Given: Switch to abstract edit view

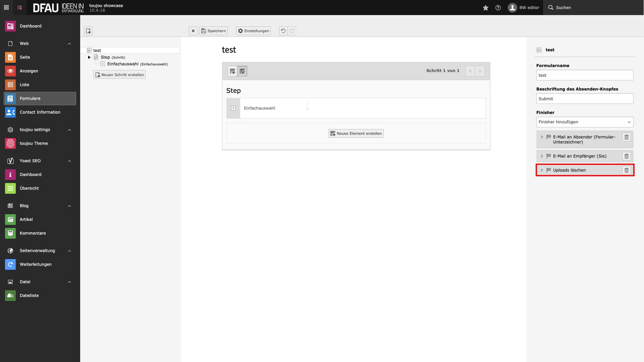Looking at the screenshot, I should [242, 71].
